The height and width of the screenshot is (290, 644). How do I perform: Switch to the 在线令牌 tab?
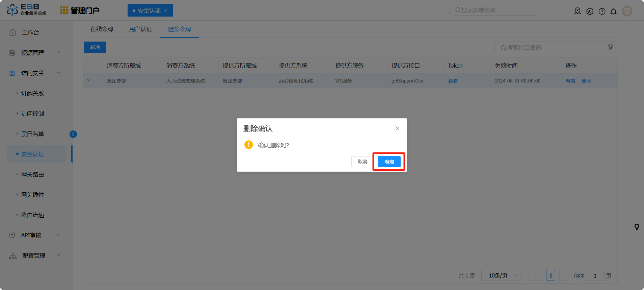coord(102,29)
